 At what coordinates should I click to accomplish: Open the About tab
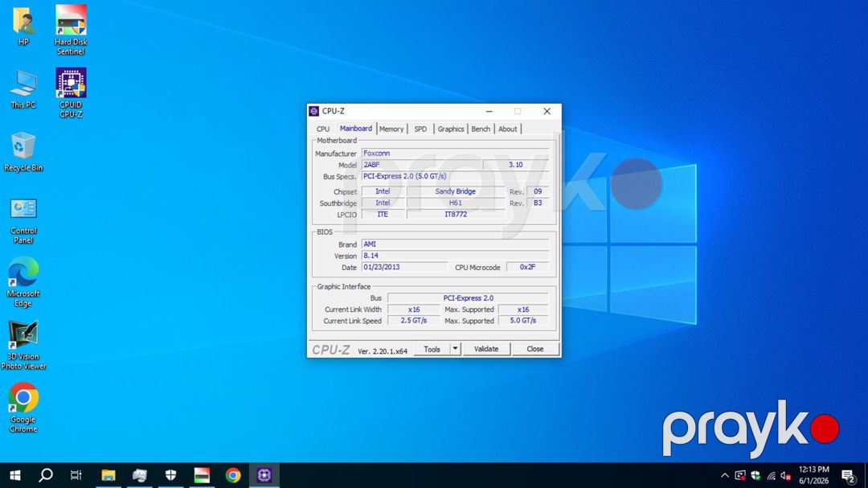coord(508,129)
